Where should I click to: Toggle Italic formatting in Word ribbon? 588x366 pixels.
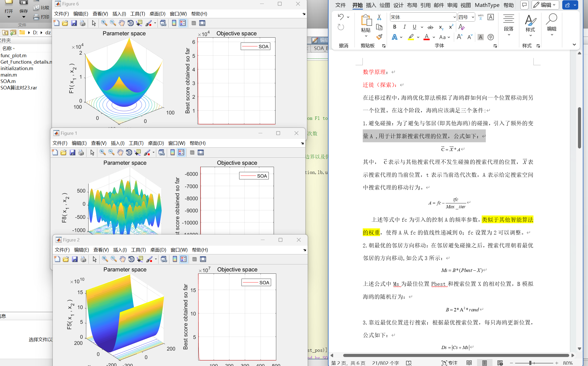click(x=404, y=27)
